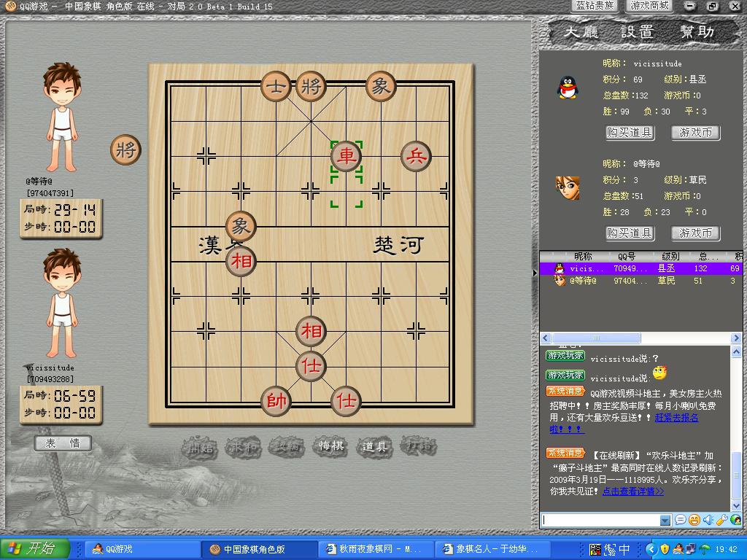Select the @等待@ row in player list
Viewport: 747px width, 560px height.
click(x=640, y=281)
